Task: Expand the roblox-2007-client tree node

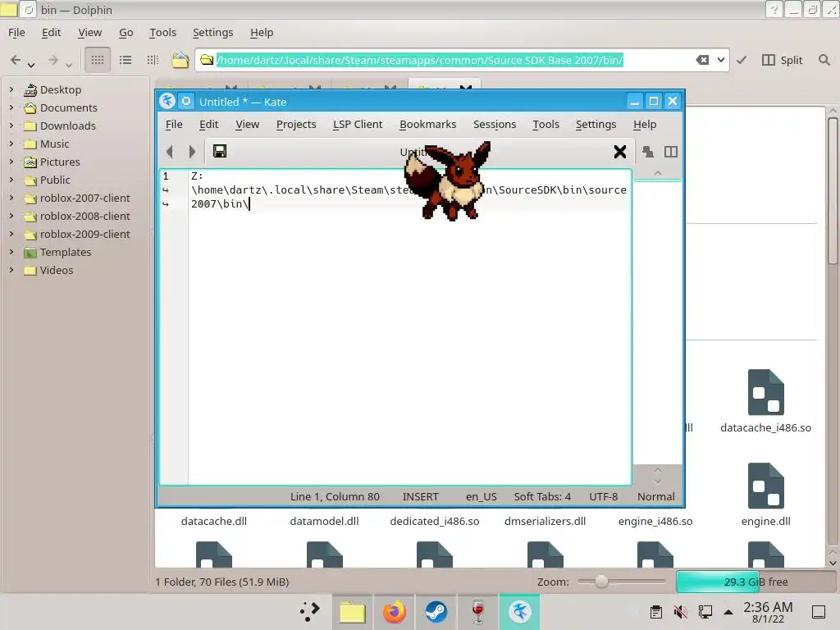Action: click(11, 198)
